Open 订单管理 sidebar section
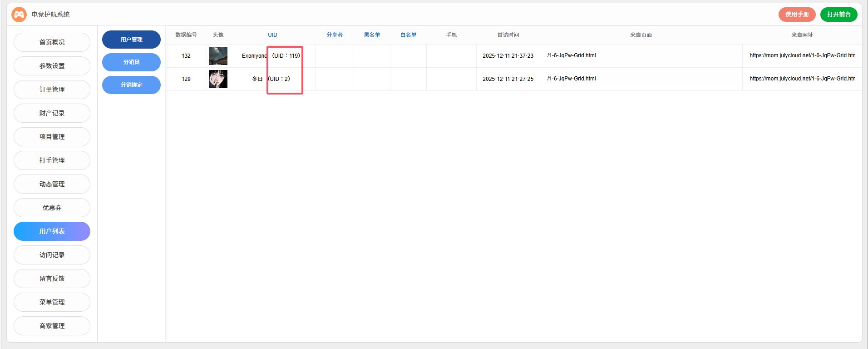The width and height of the screenshot is (868, 349). click(x=52, y=90)
